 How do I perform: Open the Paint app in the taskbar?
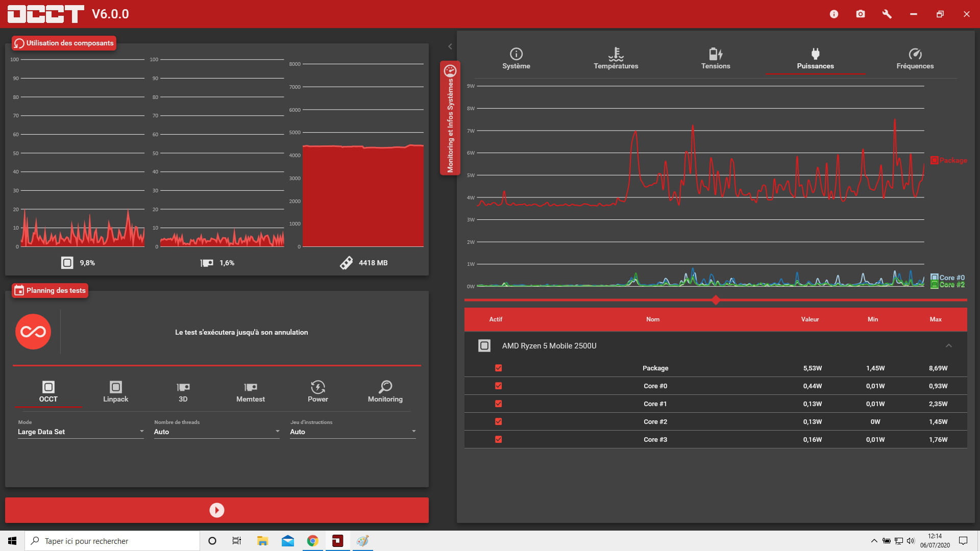pos(362,541)
